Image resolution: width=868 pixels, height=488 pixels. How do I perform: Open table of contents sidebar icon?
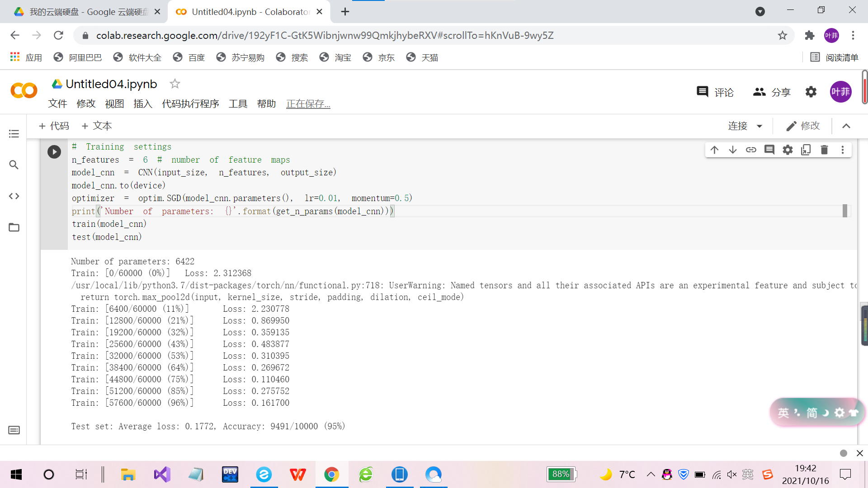pos(14,134)
